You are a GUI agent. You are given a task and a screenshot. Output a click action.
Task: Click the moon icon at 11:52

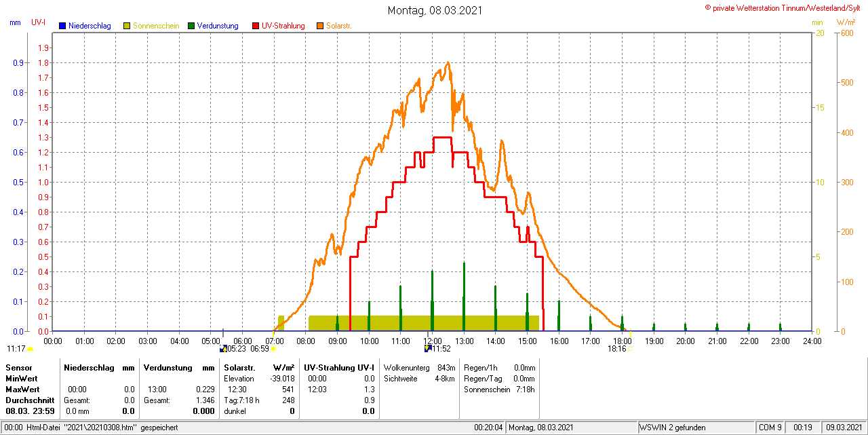click(x=427, y=349)
